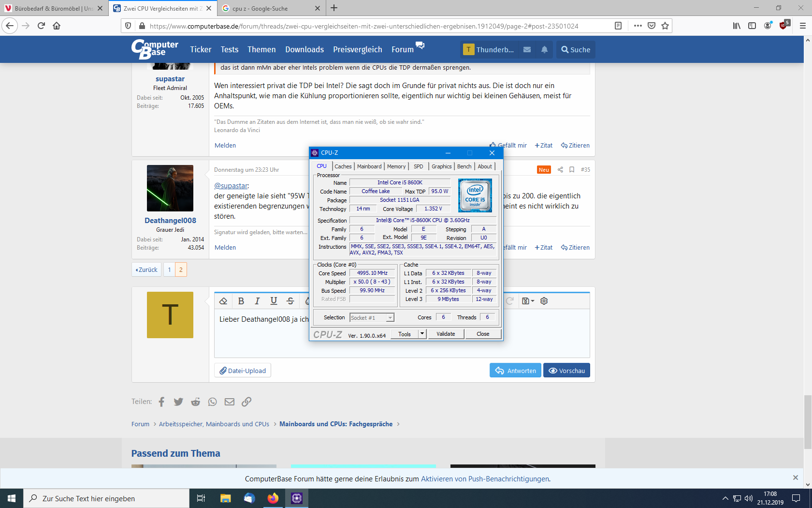The image size is (812, 508).
Task: Click the Windows taskbar search field
Action: coord(106,498)
